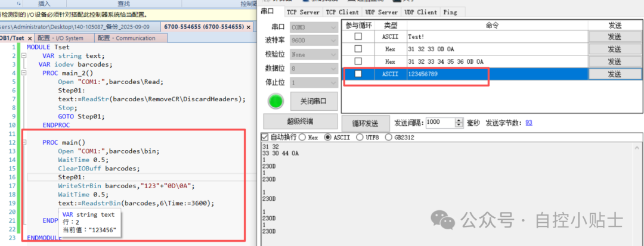Click the 33 30 44 0A received line
Screen dimensions: 644x246
280,153
